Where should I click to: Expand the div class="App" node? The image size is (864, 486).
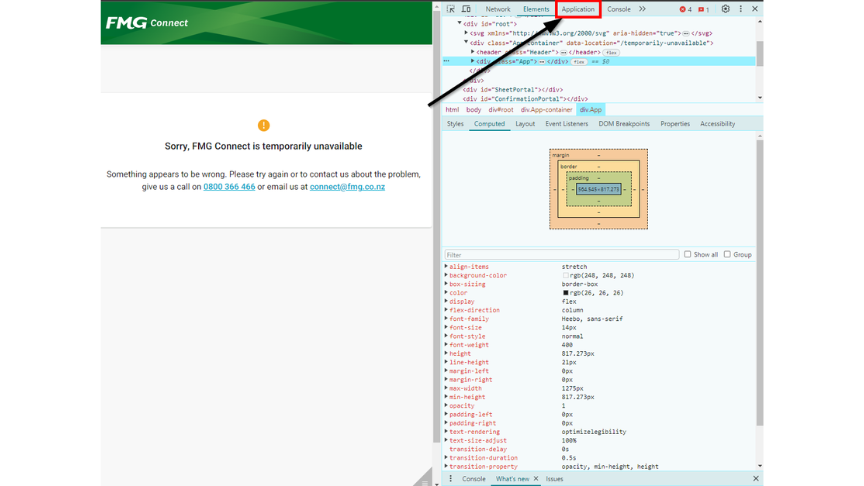[x=473, y=61]
